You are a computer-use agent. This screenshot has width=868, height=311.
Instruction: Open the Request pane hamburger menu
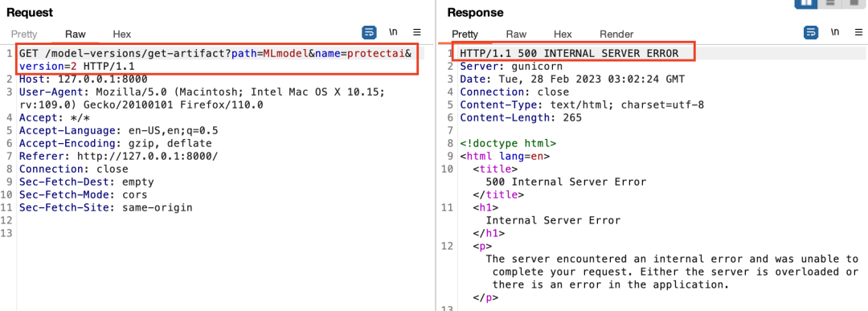coord(417,32)
